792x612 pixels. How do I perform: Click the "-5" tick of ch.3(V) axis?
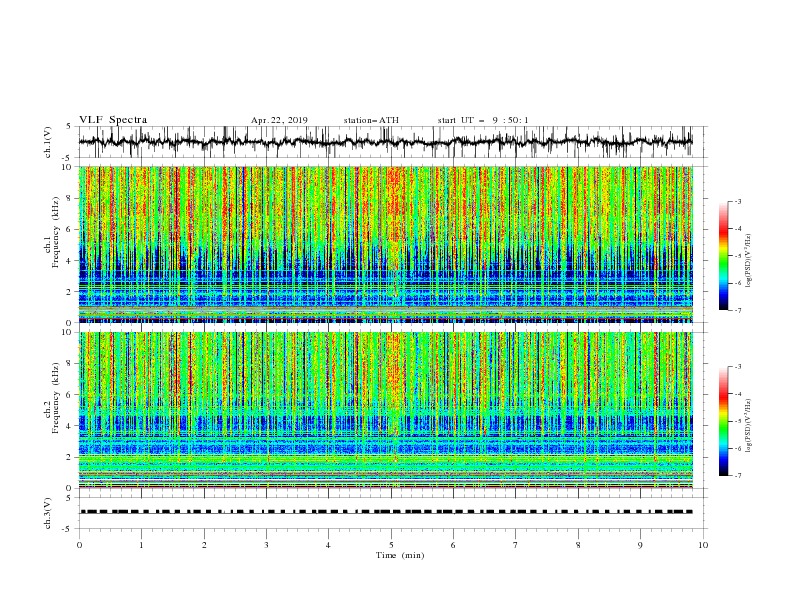(68, 529)
